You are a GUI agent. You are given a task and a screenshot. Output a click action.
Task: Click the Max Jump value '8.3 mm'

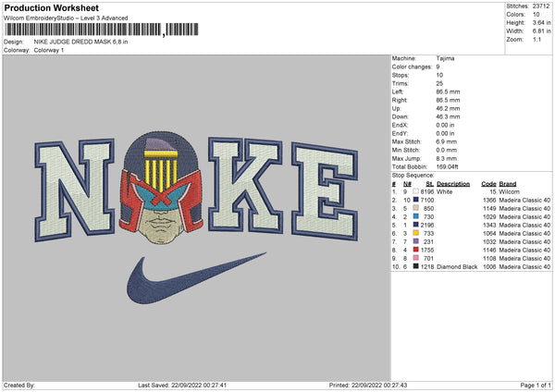click(447, 158)
